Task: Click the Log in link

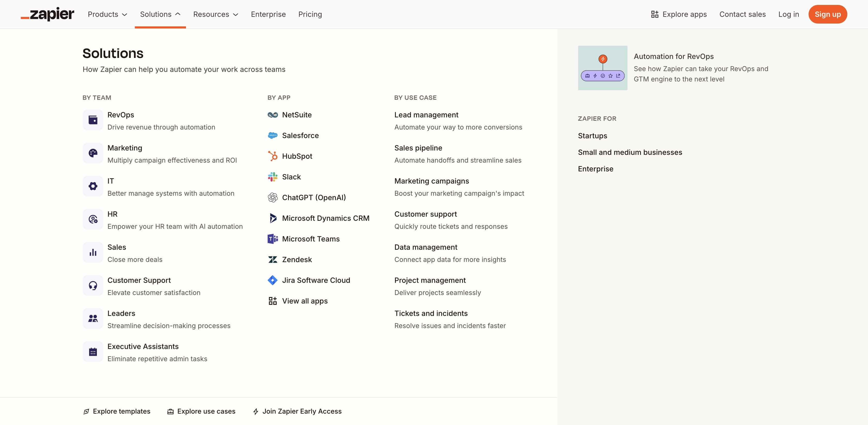Action: point(788,14)
